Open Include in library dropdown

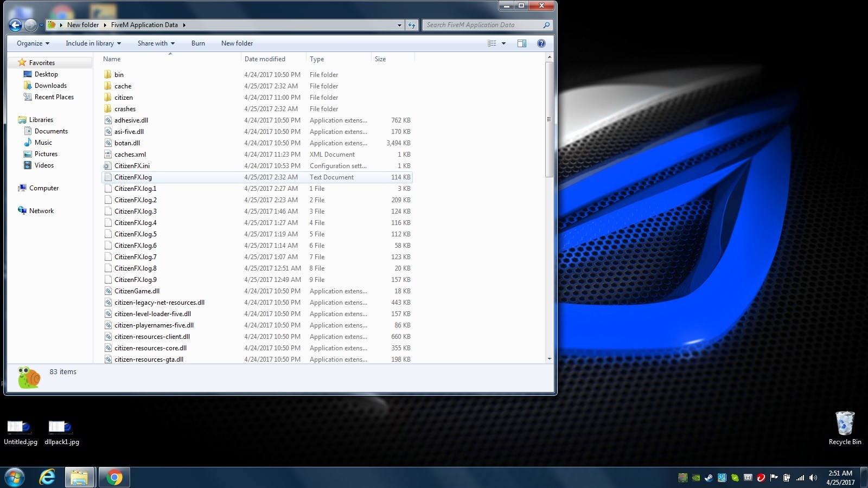coord(93,43)
